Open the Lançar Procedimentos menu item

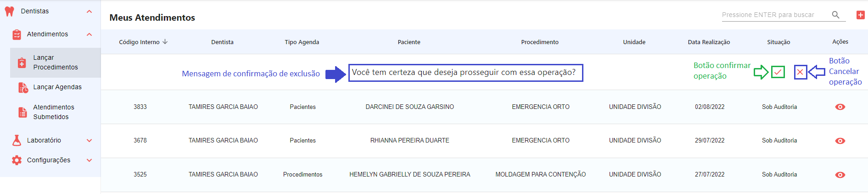(x=56, y=63)
